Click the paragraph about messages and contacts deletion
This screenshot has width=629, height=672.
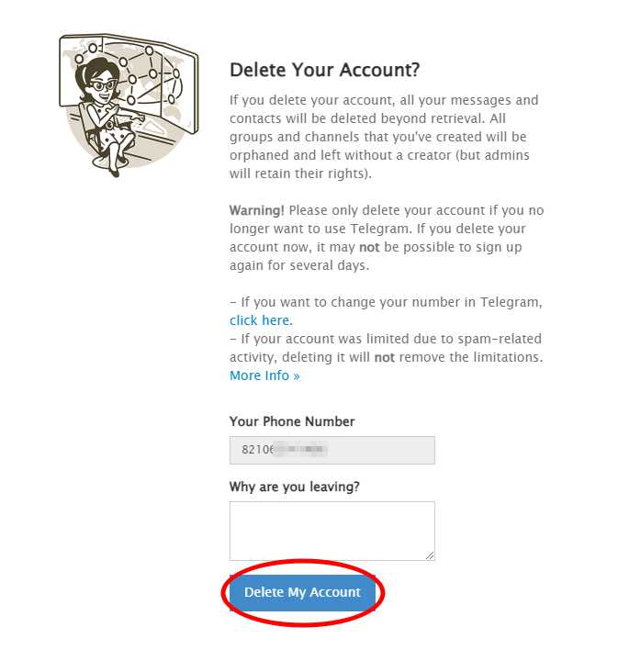click(384, 137)
